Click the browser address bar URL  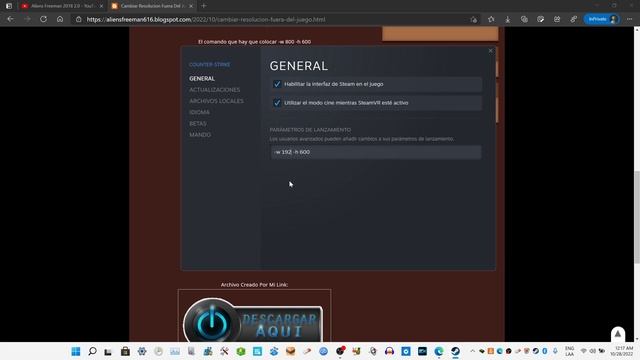coord(206,19)
